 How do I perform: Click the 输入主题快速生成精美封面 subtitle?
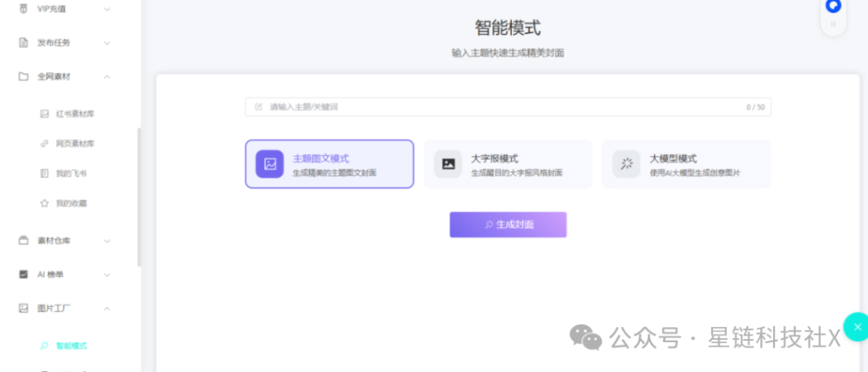508,53
